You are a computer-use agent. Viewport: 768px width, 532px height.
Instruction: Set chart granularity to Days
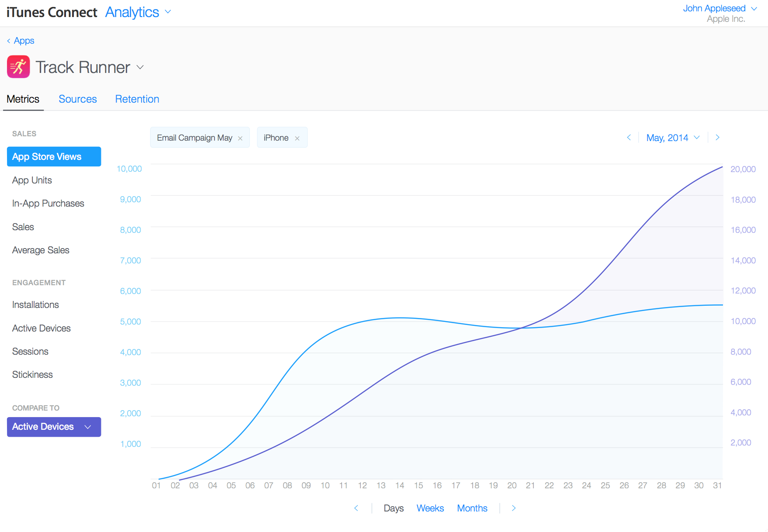(x=394, y=508)
